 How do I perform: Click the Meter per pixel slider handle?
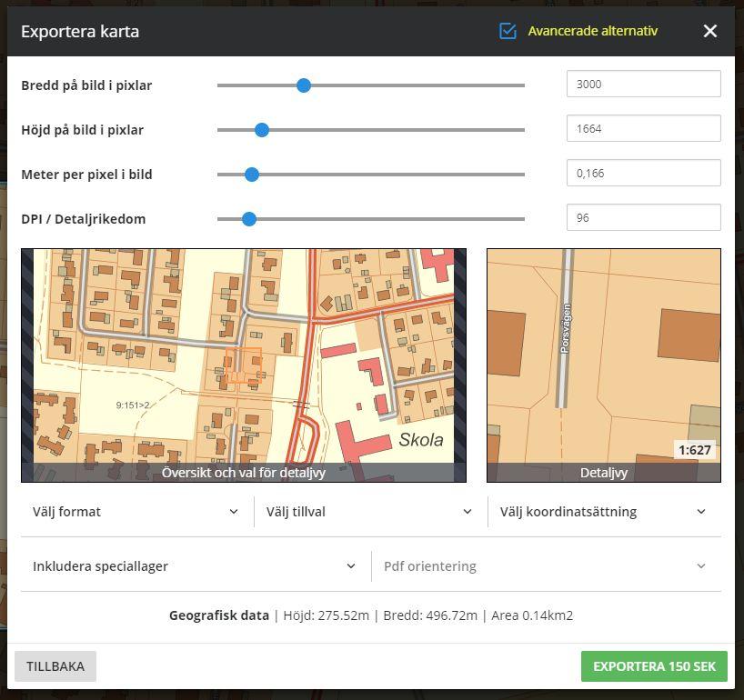[252, 175]
